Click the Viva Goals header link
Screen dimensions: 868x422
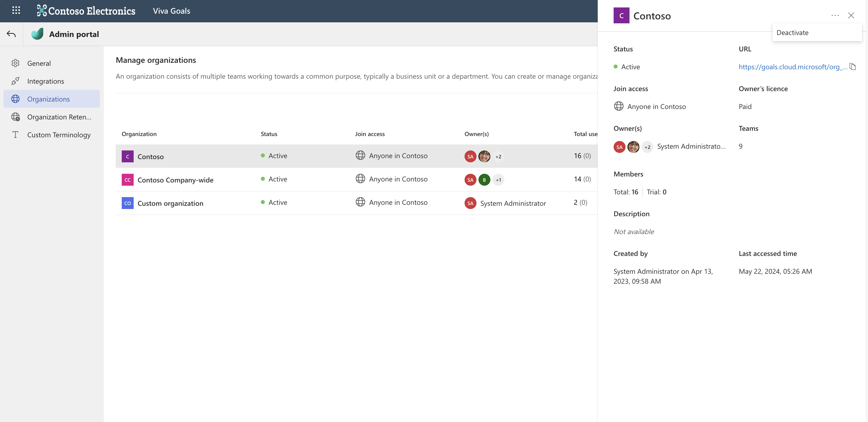click(x=171, y=11)
